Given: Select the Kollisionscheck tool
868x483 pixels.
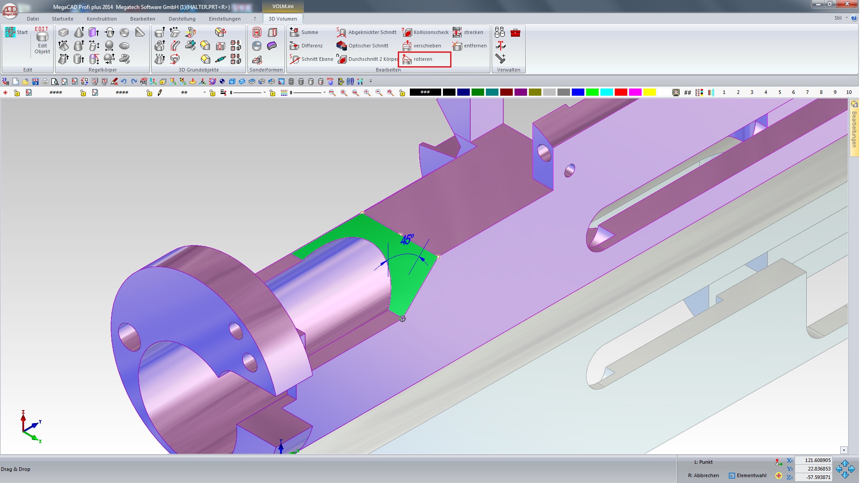Looking at the screenshot, I should click(x=425, y=32).
